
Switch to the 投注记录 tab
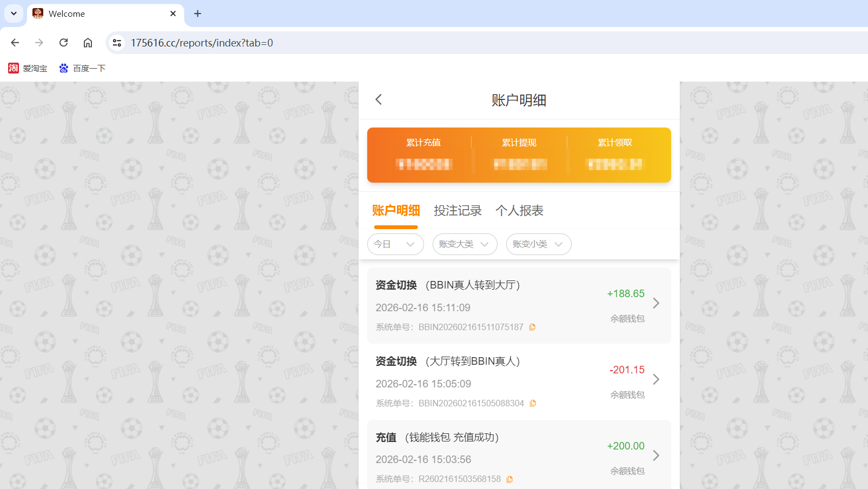point(458,211)
